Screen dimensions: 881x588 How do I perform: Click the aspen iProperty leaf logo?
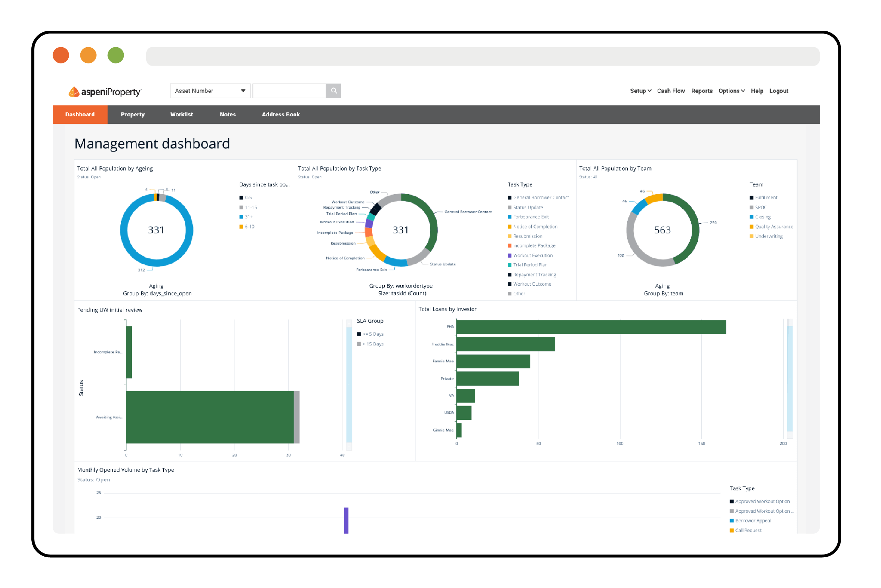(74, 91)
